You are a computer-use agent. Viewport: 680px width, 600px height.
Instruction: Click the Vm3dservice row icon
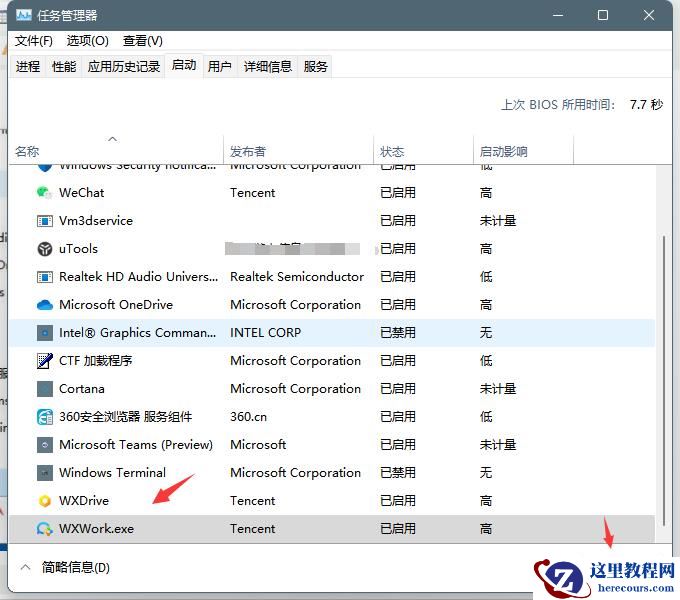coord(44,221)
